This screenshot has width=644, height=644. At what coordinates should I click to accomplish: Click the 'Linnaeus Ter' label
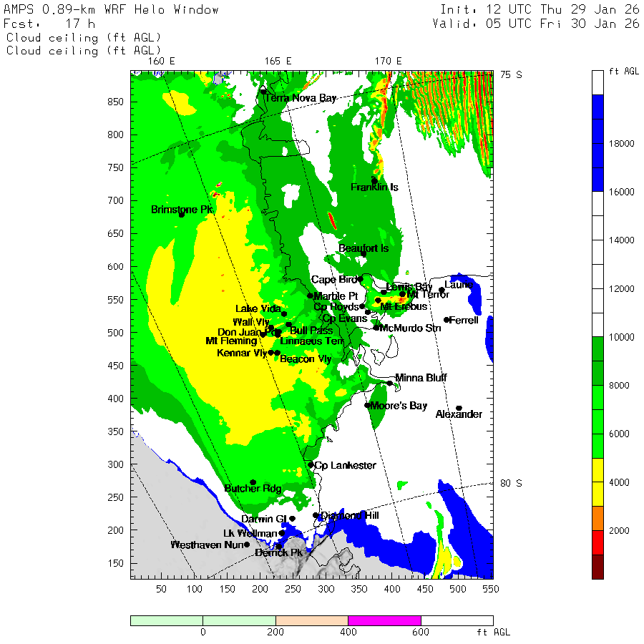[x=312, y=341]
